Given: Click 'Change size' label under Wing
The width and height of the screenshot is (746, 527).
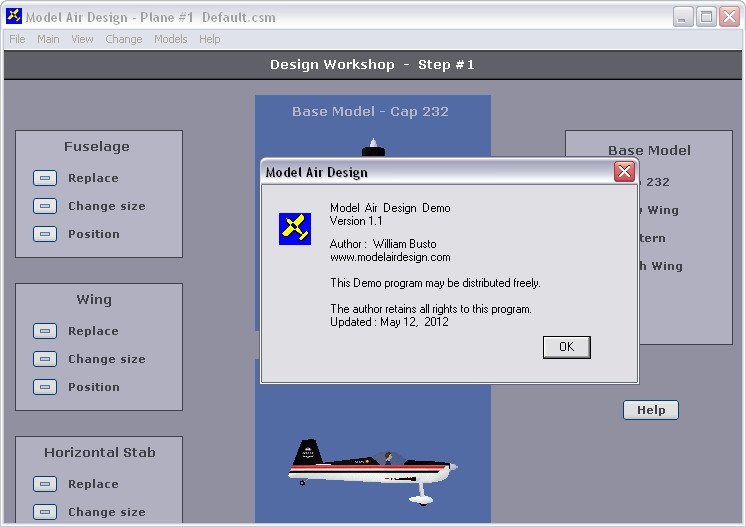Looking at the screenshot, I should (x=107, y=359).
